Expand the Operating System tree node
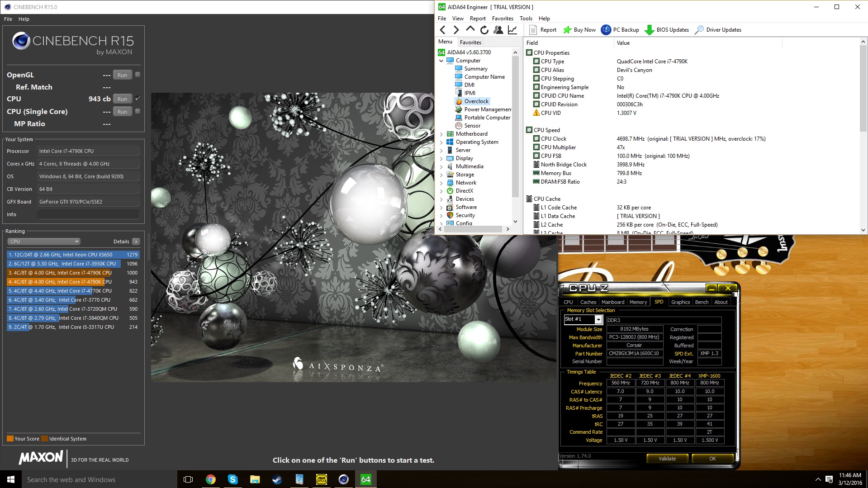 [x=441, y=142]
